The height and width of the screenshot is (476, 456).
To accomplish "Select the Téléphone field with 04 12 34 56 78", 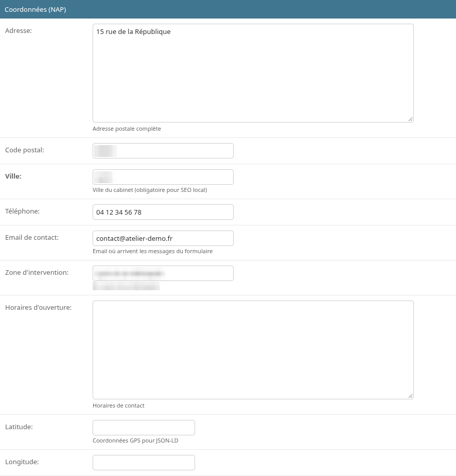I will click(163, 212).
